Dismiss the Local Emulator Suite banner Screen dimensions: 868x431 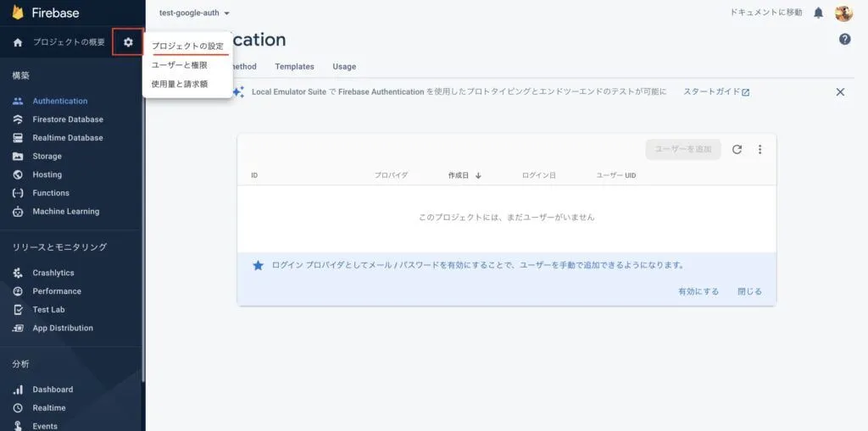[840, 91]
